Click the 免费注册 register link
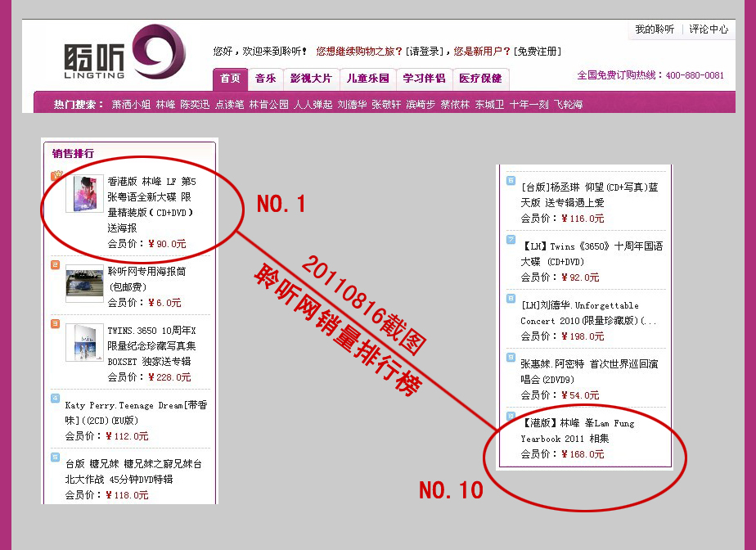 point(537,51)
